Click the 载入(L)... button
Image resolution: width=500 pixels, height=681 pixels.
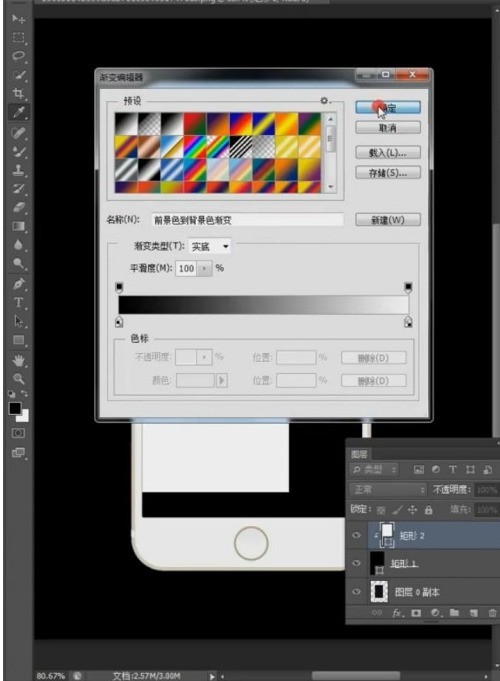tap(388, 153)
